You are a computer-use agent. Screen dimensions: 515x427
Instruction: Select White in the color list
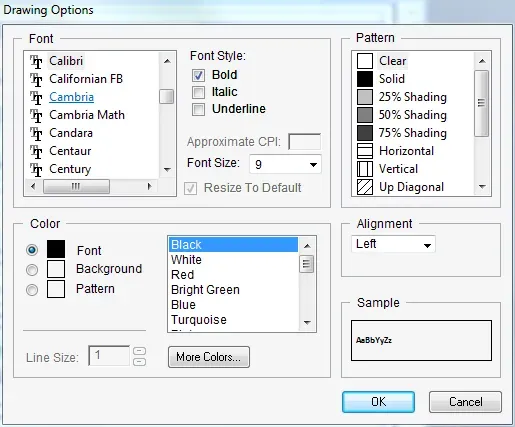pyautogui.click(x=233, y=260)
